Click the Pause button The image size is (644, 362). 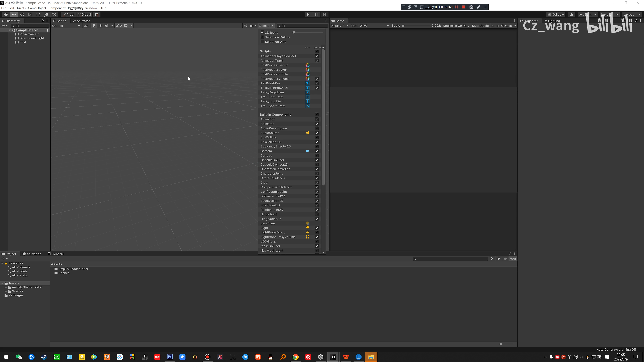[x=316, y=14]
